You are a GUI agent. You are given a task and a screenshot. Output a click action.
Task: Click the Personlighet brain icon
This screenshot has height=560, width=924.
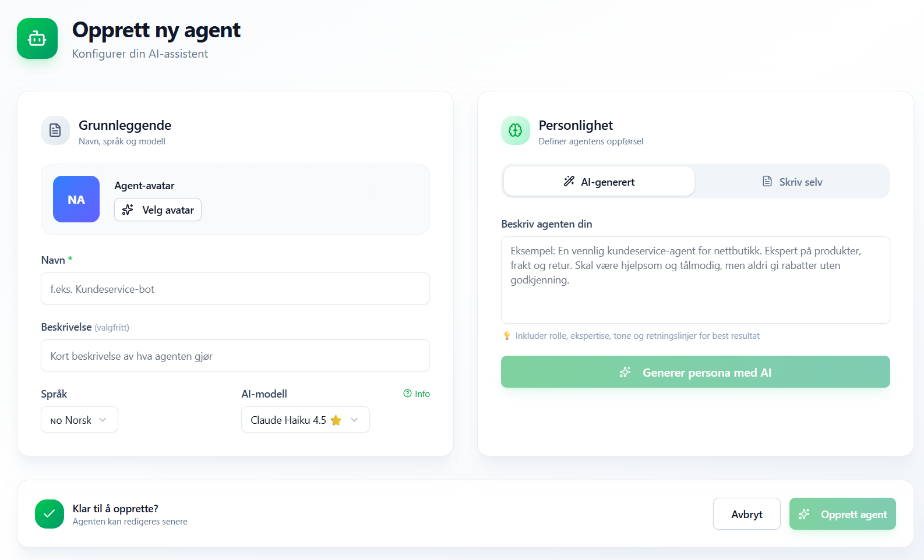516,130
